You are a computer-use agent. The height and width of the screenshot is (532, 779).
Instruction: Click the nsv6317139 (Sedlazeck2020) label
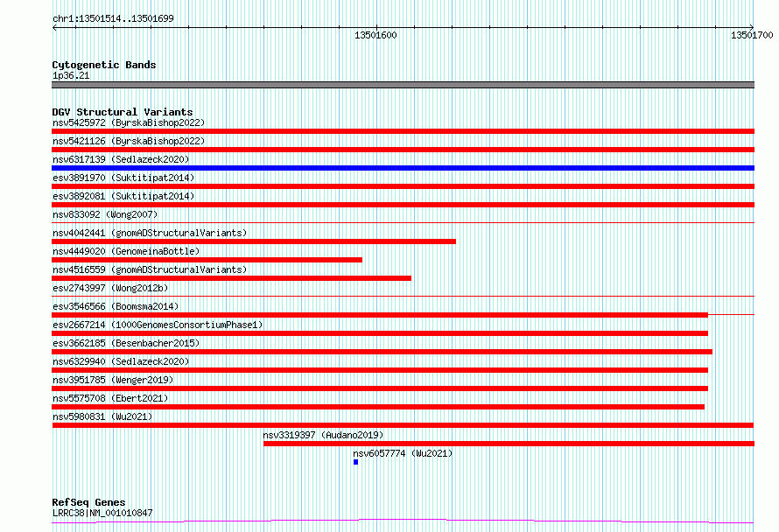click(121, 159)
